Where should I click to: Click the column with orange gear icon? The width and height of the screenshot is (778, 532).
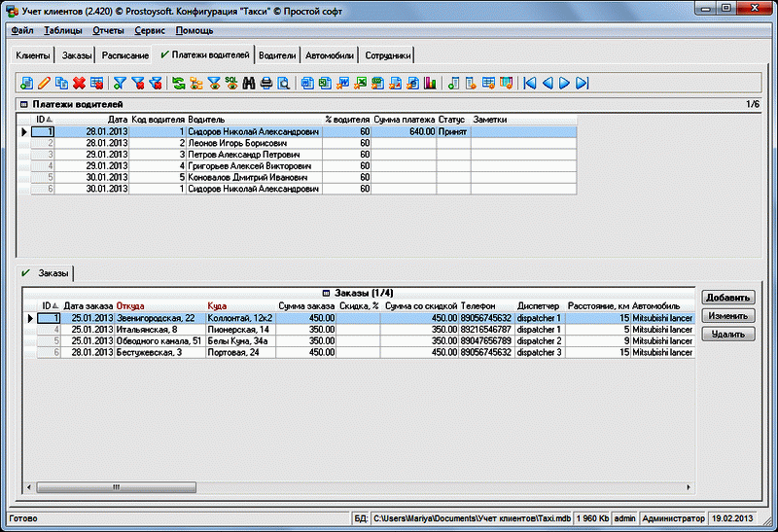pos(471,83)
